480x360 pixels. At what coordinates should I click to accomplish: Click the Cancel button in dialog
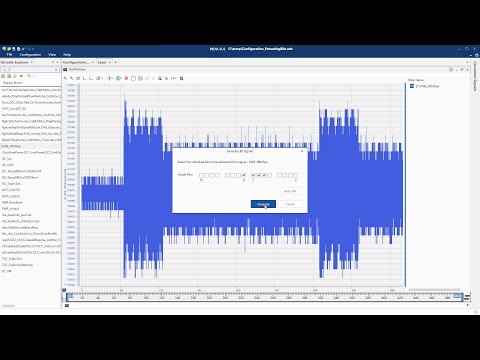(x=290, y=204)
